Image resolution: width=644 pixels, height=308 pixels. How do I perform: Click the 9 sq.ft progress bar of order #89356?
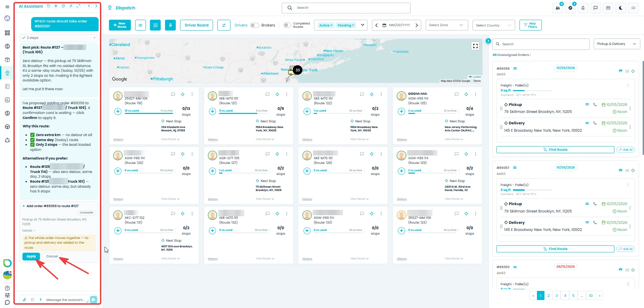[532, 90]
